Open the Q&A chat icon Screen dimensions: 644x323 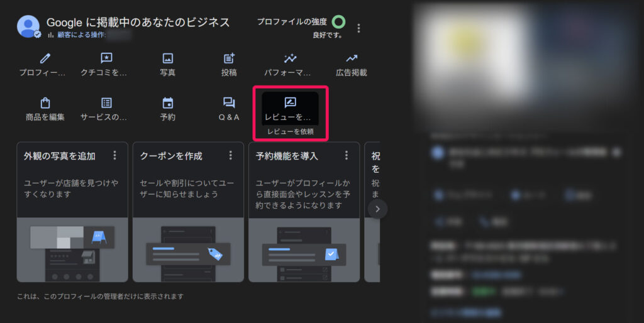coord(229,103)
